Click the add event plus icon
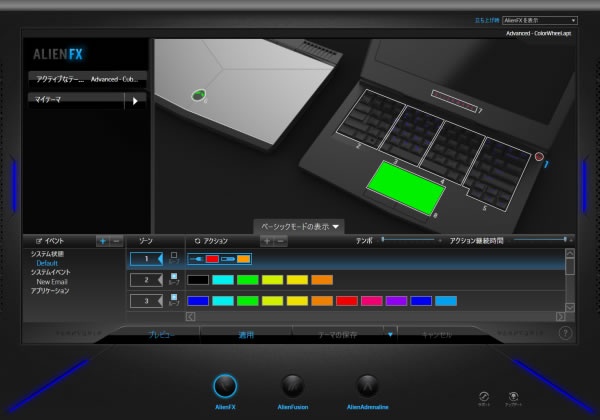600x420 pixels. (x=103, y=241)
